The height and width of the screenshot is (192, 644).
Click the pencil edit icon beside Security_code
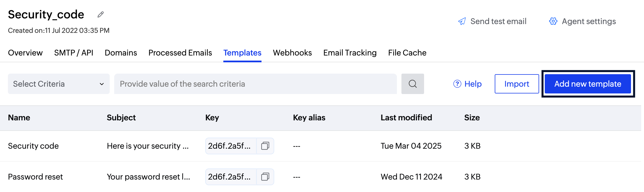[x=101, y=14]
